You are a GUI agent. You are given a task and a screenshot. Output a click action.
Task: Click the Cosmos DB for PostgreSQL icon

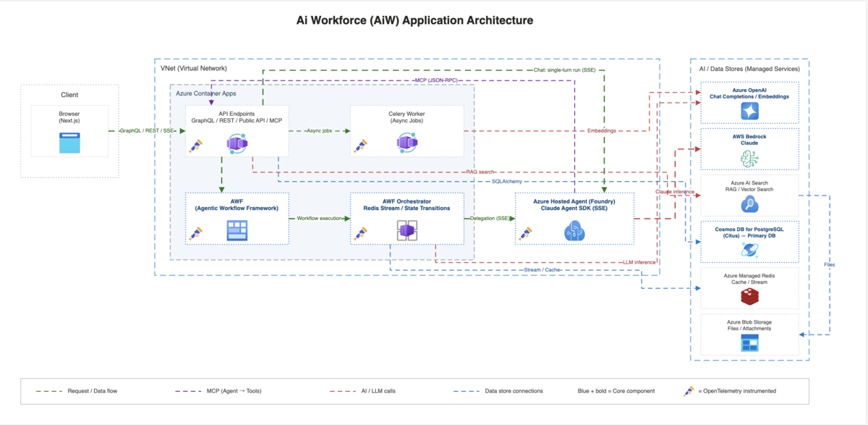click(749, 251)
